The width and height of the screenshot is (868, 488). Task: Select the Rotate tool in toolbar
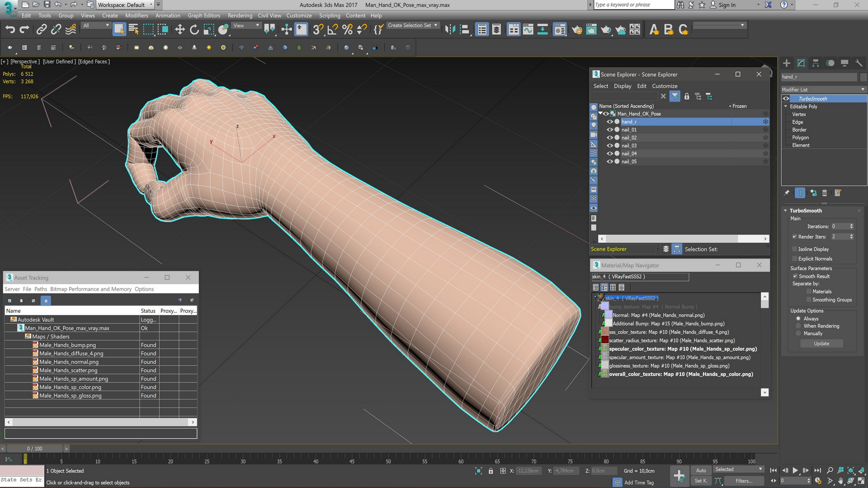pos(194,30)
